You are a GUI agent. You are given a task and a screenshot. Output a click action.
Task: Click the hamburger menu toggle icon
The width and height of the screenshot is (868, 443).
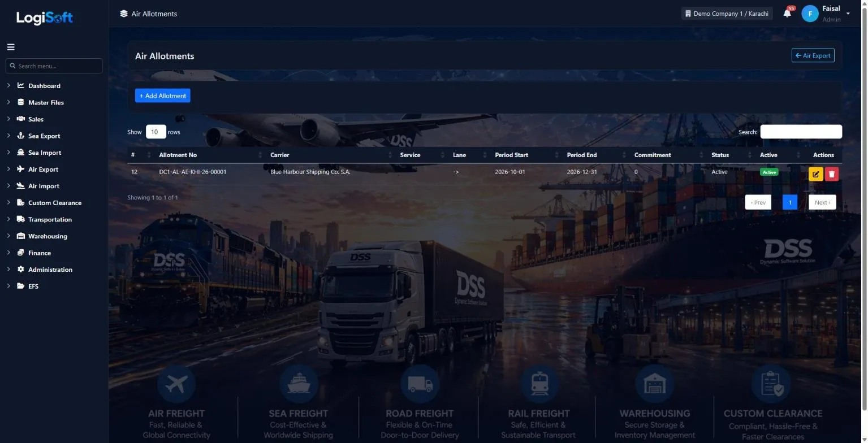click(x=11, y=47)
